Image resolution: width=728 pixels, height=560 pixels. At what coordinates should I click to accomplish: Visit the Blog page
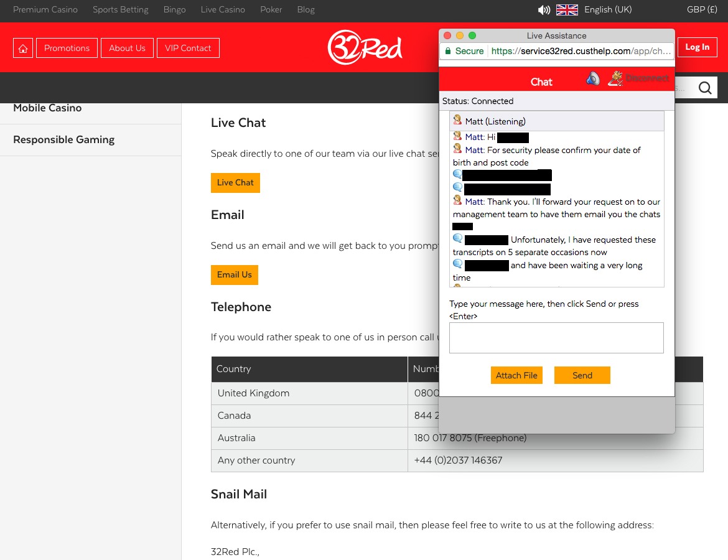pyautogui.click(x=306, y=10)
